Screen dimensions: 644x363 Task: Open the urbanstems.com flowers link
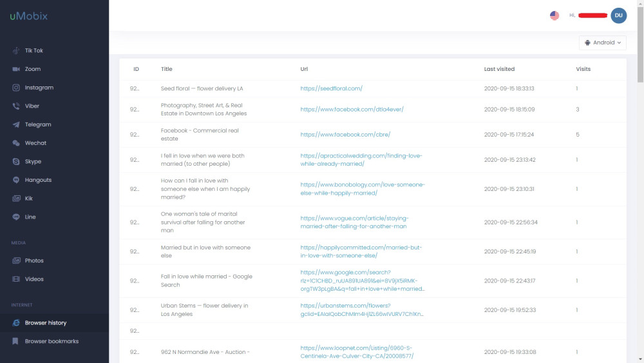[x=361, y=309]
